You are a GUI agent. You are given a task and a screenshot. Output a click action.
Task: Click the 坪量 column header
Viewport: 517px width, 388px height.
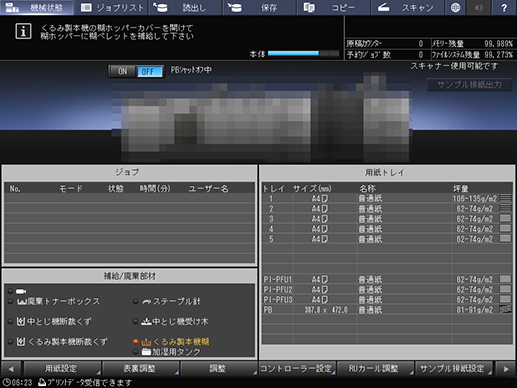461,189
